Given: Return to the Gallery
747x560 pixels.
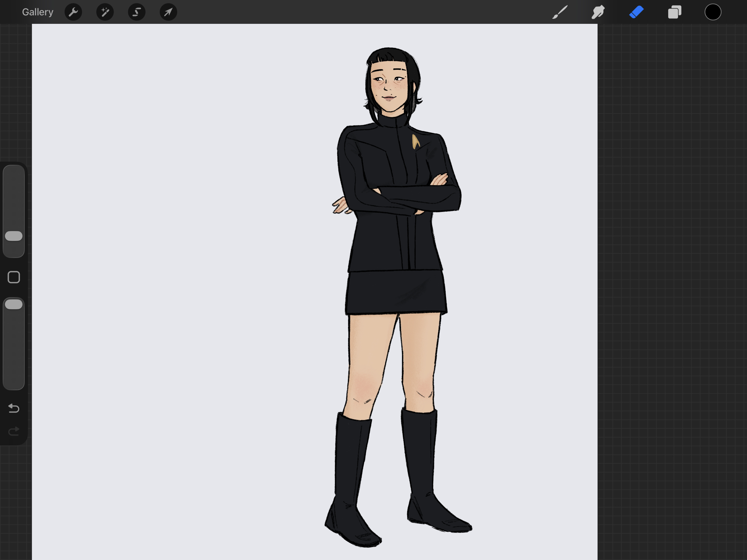Looking at the screenshot, I should point(37,12).
